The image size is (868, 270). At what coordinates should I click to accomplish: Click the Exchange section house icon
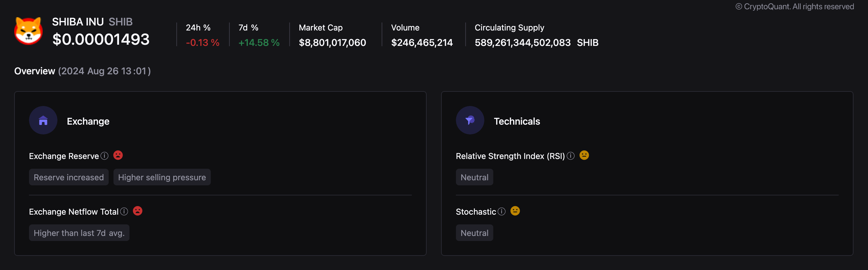(43, 120)
